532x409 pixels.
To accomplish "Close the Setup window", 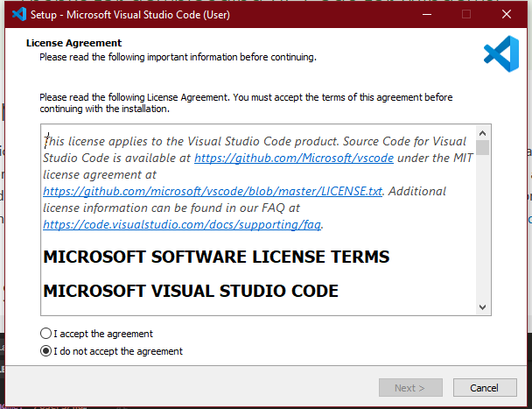I will point(507,14).
